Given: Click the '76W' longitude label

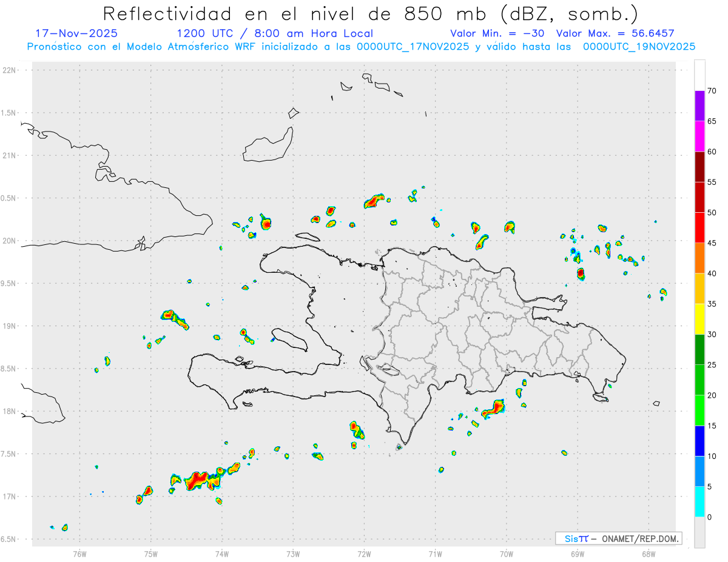Looking at the screenshot, I should point(79,554).
